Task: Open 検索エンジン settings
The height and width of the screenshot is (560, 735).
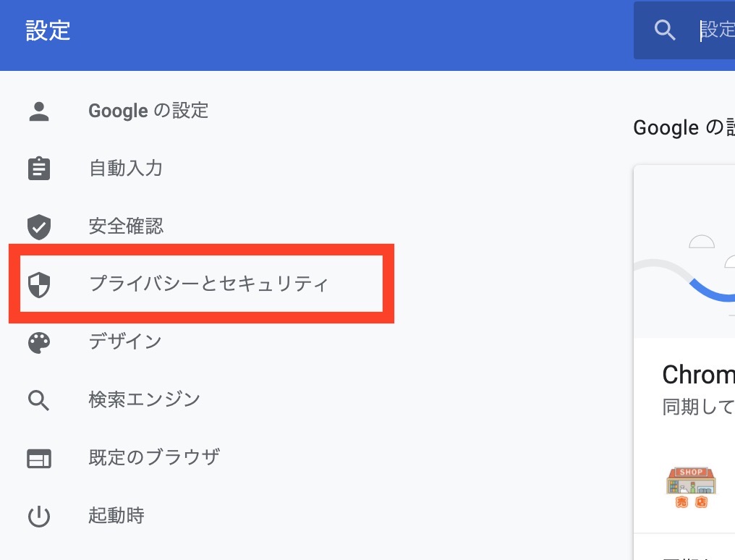Action: point(145,399)
